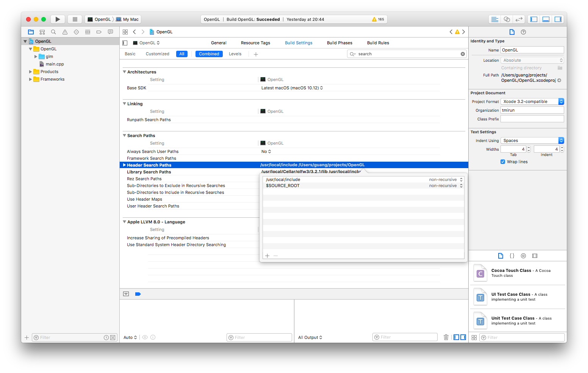Switch to the Assistant editor
This screenshot has width=588, height=373.
[507, 19]
